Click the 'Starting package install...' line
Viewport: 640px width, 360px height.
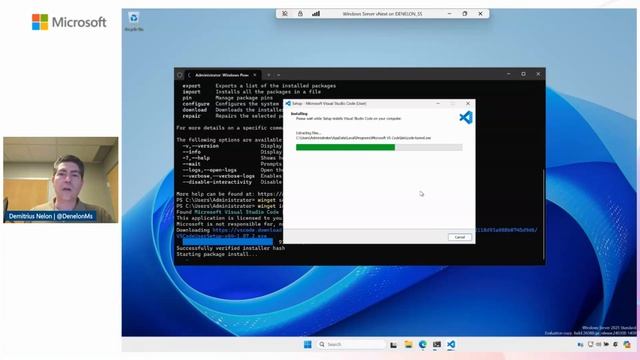pos(217,254)
